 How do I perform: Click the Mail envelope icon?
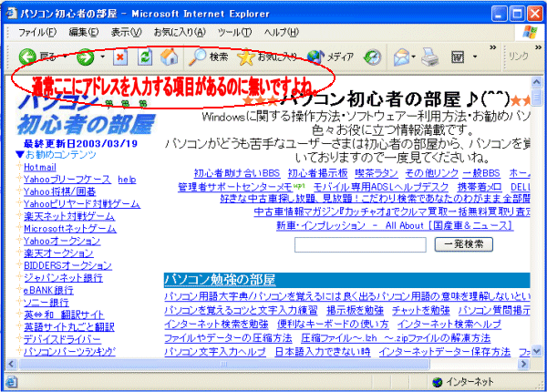click(401, 57)
